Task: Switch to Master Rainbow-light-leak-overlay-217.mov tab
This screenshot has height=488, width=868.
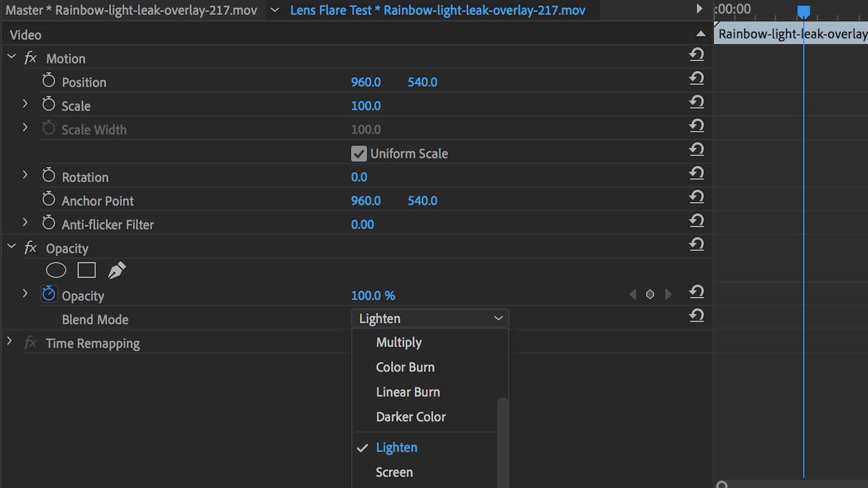Action: pyautogui.click(x=131, y=10)
